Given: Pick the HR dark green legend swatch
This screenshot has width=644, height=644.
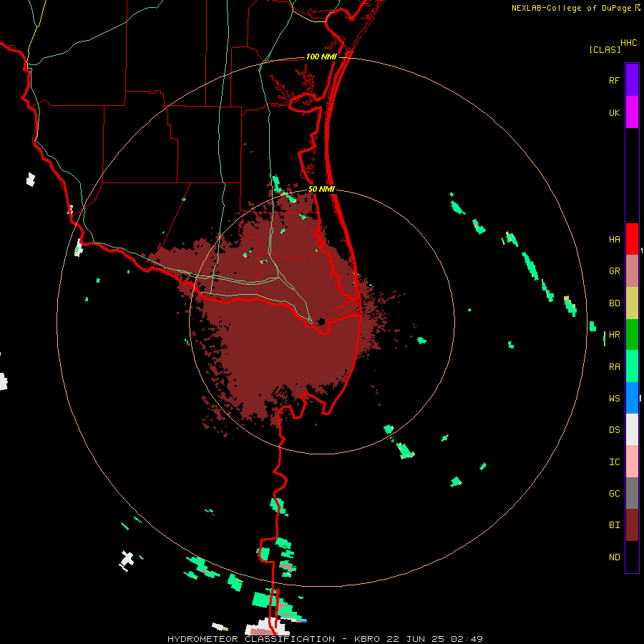Looking at the screenshot, I should pos(632,335).
